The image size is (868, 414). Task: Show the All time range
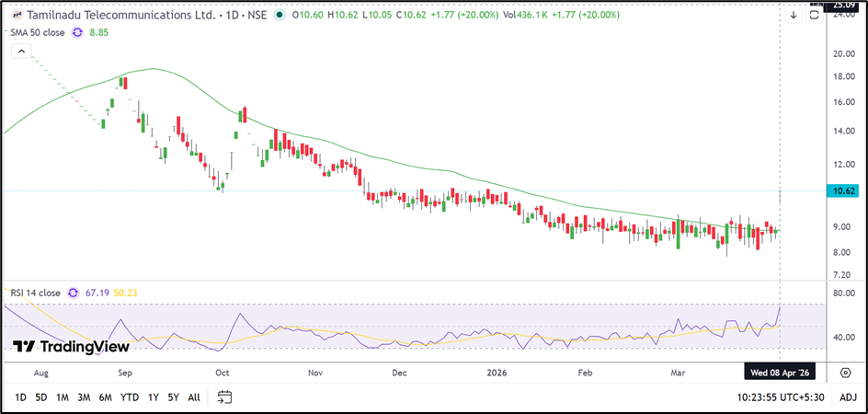(194, 397)
